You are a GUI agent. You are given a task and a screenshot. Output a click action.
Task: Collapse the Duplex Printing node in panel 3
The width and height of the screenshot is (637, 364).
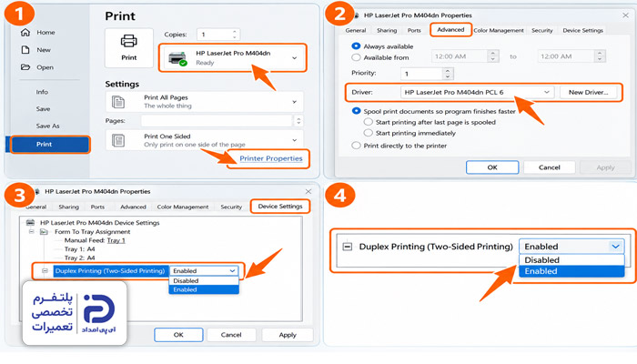click(x=45, y=270)
